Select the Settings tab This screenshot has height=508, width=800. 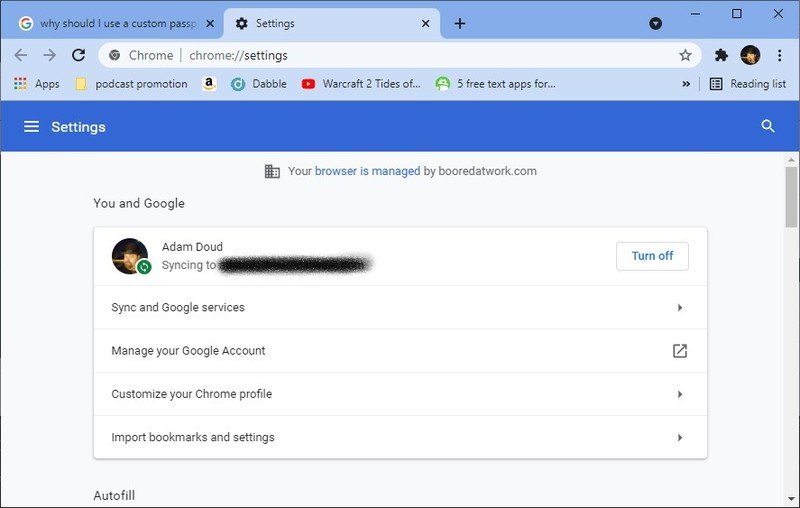333,23
